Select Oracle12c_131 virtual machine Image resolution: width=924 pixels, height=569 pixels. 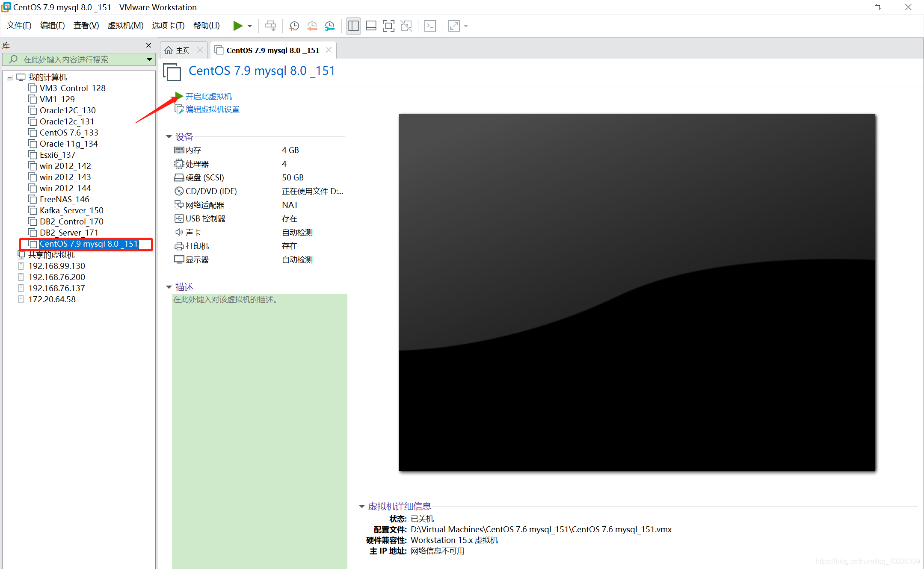coord(67,121)
